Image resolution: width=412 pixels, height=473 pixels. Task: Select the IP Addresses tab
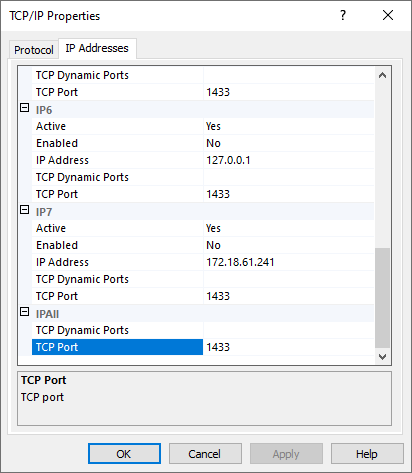click(x=97, y=48)
